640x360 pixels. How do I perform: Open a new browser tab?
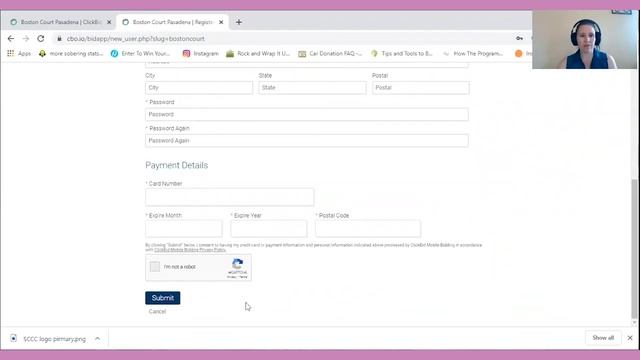[239, 22]
